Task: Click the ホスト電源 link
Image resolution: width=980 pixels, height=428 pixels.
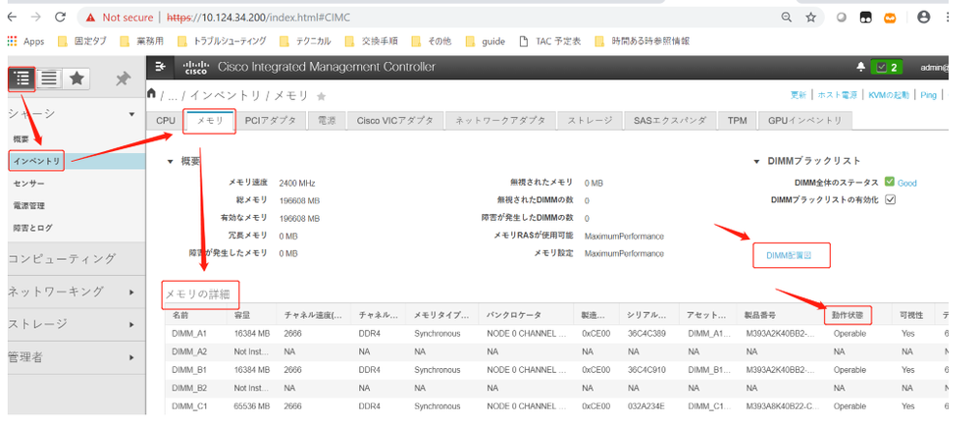Action: pos(838,95)
